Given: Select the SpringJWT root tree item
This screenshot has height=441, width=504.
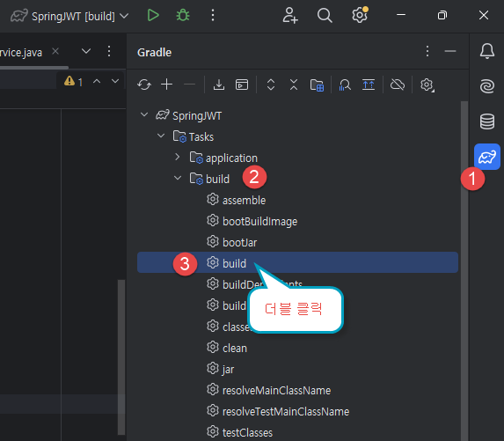Looking at the screenshot, I should (x=197, y=116).
